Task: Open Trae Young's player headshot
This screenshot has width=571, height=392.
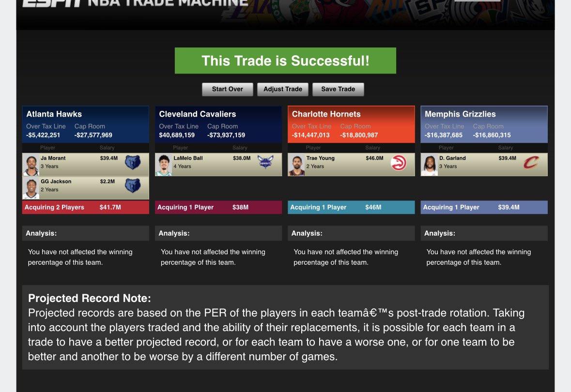Action: point(296,165)
